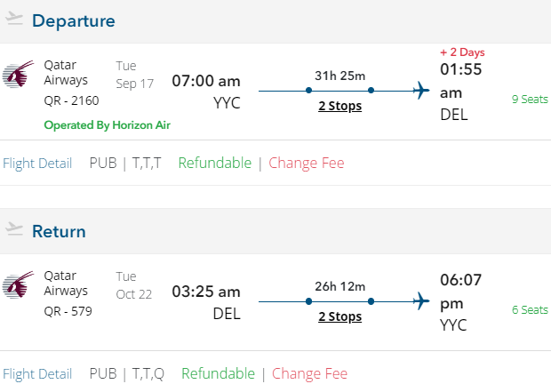551x392 pixels.
Task: Click Refundable link under return flight
Action: click(217, 374)
